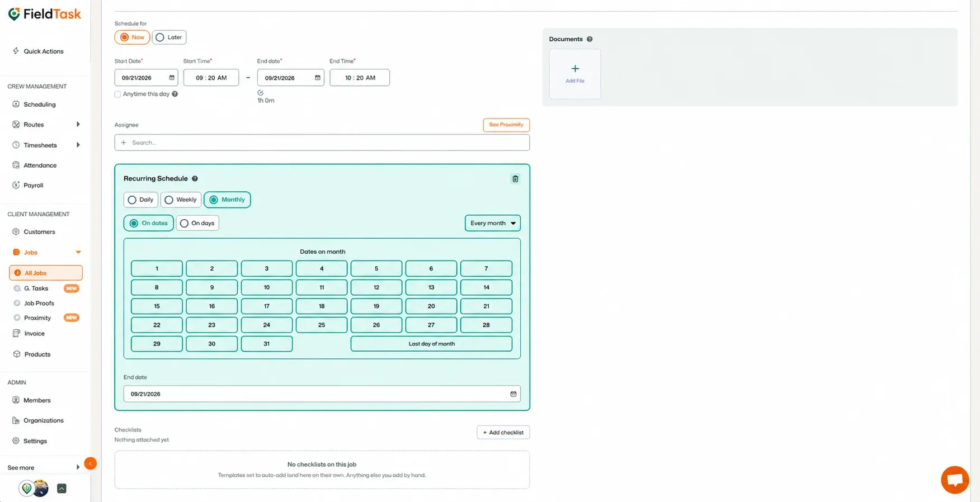Click See Proximity button

pos(506,125)
